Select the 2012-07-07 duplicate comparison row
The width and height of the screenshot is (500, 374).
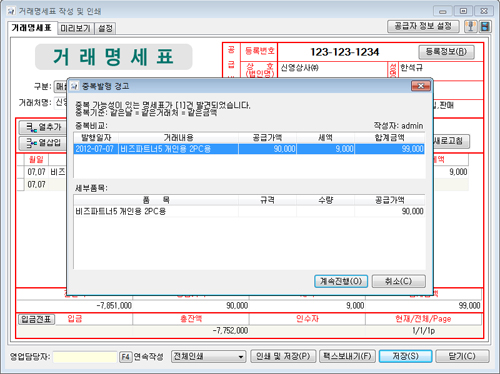[x=249, y=149]
